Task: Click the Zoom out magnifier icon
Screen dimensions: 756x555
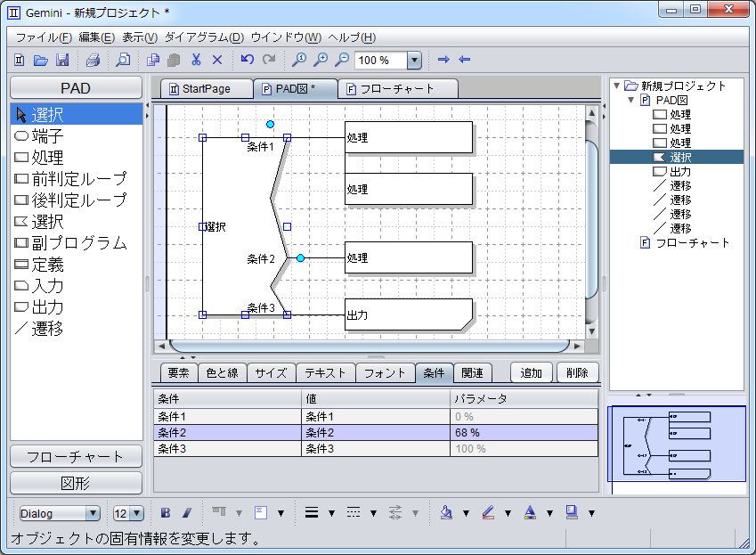Action: pos(342,60)
